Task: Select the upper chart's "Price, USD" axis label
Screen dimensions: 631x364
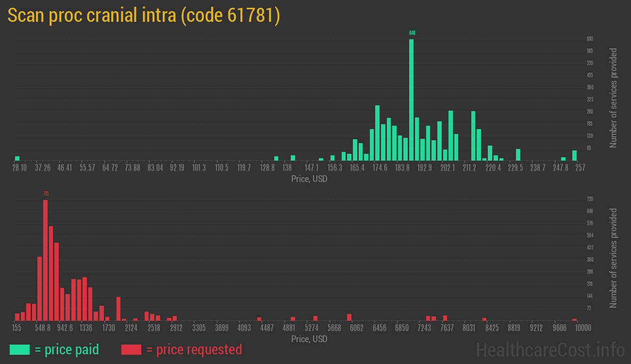Action: 309,179
